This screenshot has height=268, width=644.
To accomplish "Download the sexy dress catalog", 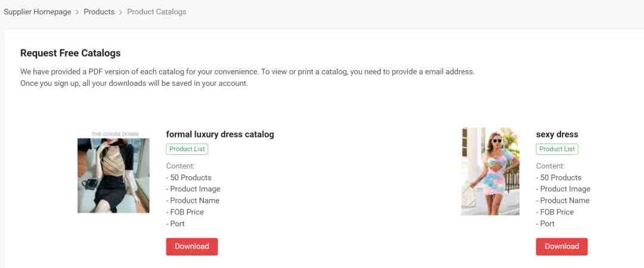I will coord(562,246).
